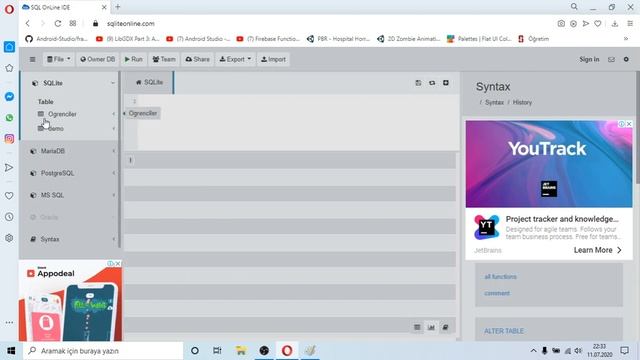Open the Team option
640x360 pixels.
pos(164,60)
